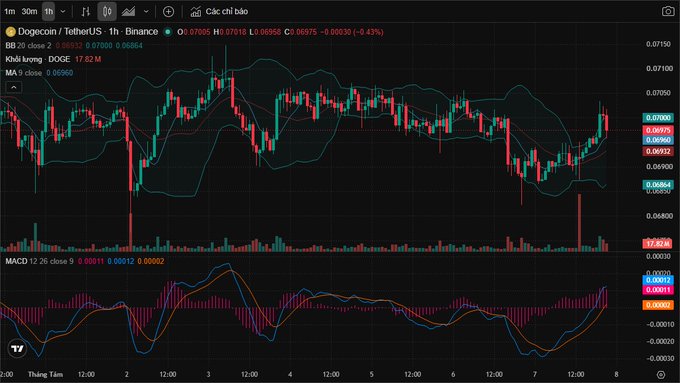Viewport: 680px width, 383px height.
Task: Click the green market status dot
Action: click(168, 32)
